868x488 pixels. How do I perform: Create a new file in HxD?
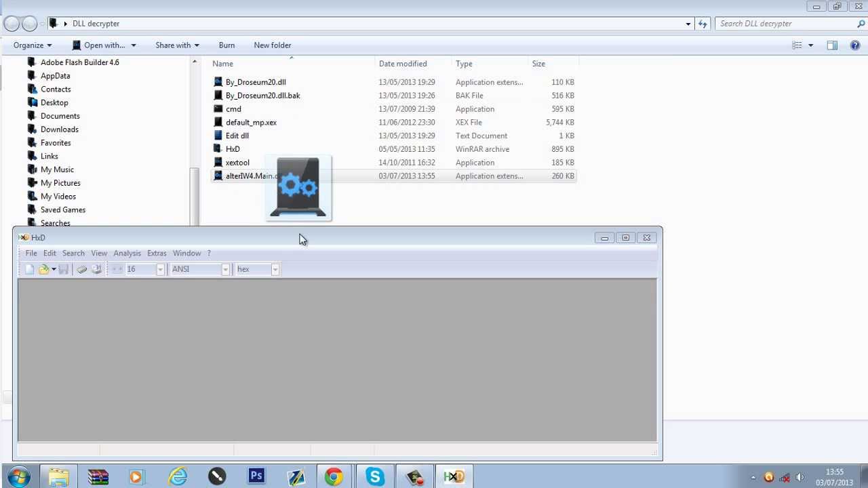point(29,269)
